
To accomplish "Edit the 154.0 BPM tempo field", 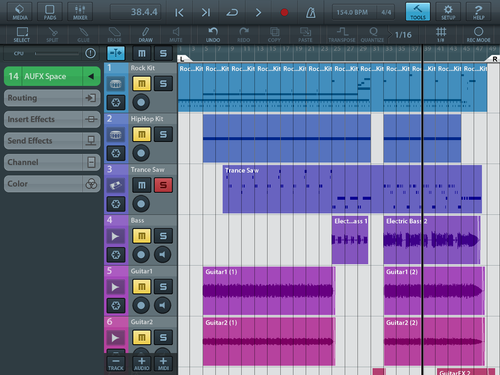I will click(353, 13).
